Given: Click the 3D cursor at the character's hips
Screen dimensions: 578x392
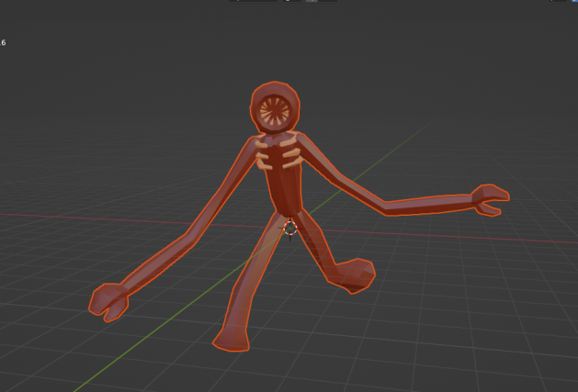Looking at the screenshot, I should pyautogui.click(x=290, y=229).
